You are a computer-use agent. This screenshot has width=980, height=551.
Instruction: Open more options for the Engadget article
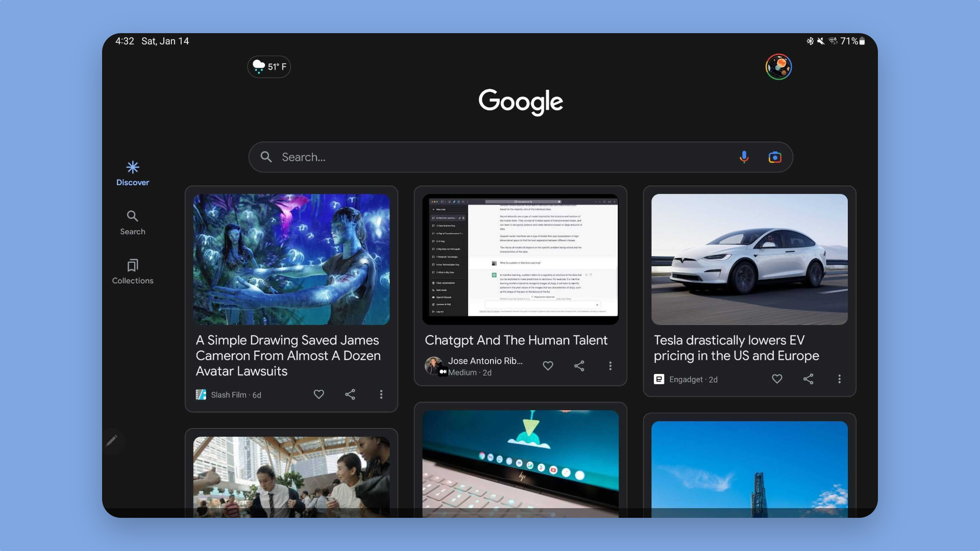tap(839, 379)
